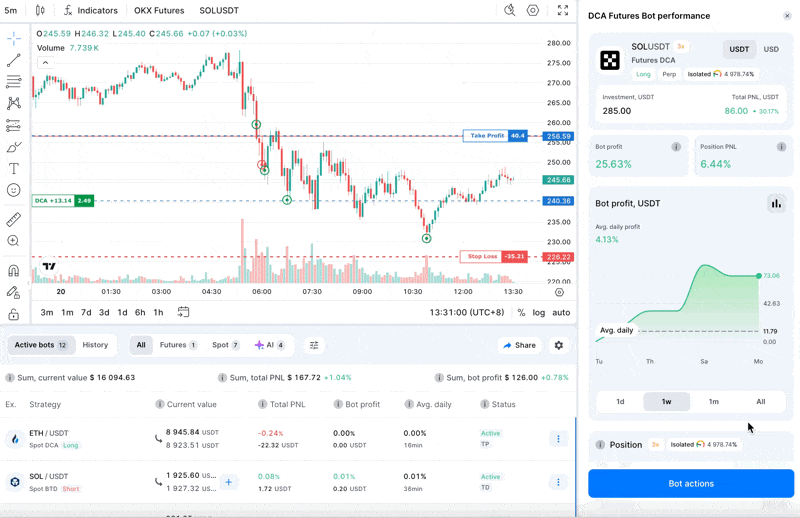800x518 pixels.
Task: Click the zoom in magnifier tool
Action: tap(14, 241)
